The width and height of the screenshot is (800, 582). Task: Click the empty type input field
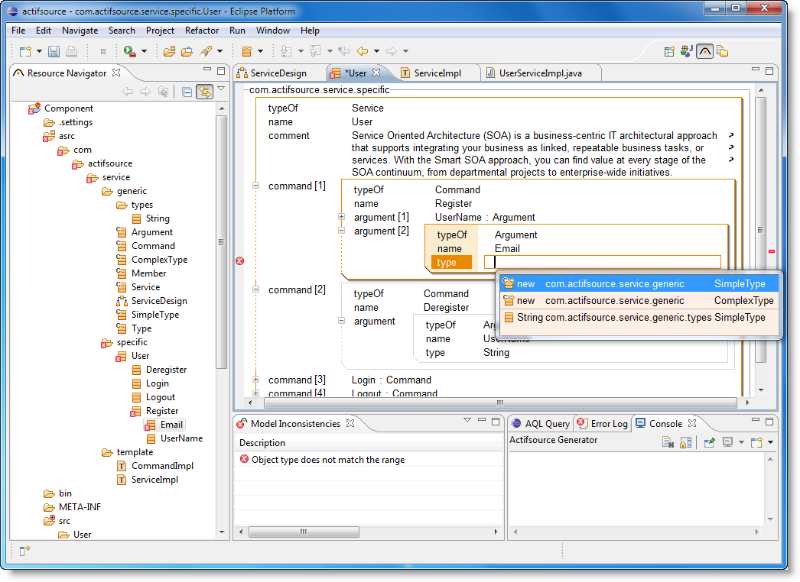(600, 263)
